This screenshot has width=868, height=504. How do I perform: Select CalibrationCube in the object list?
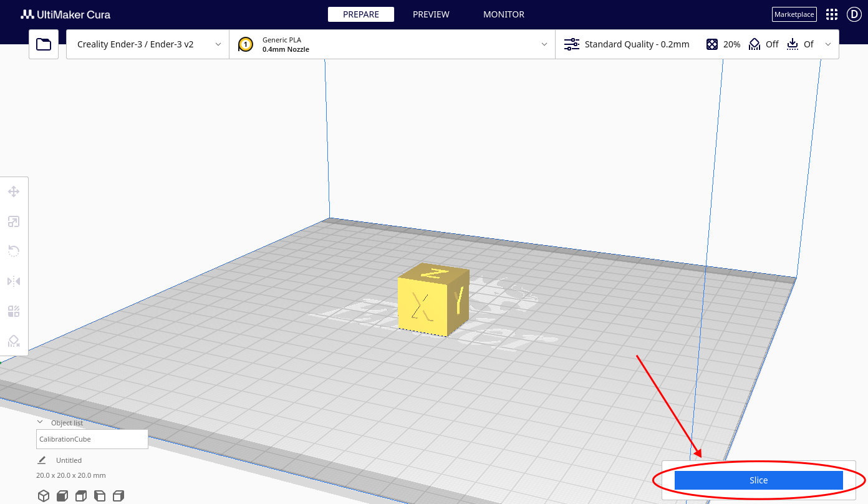pyautogui.click(x=92, y=439)
